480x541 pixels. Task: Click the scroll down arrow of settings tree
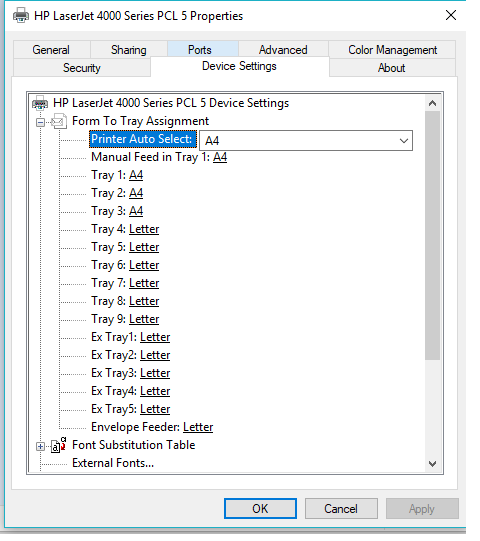click(x=432, y=463)
